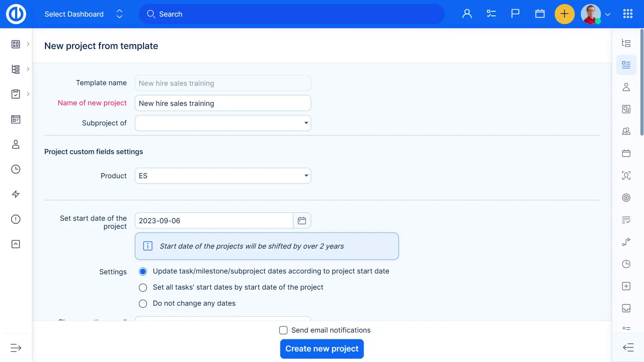Open the apps grid menu icon

pyautogui.click(x=628, y=14)
